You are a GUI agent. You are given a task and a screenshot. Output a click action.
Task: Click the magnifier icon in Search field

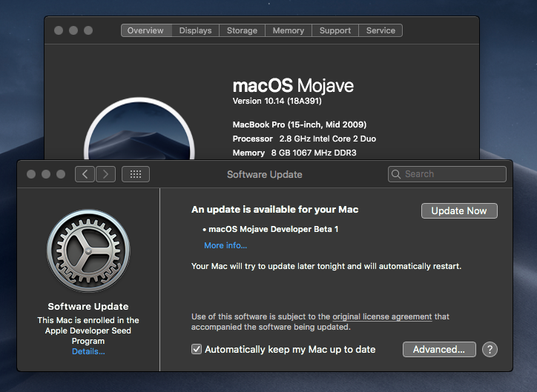pyautogui.click(x=396, y=174)
